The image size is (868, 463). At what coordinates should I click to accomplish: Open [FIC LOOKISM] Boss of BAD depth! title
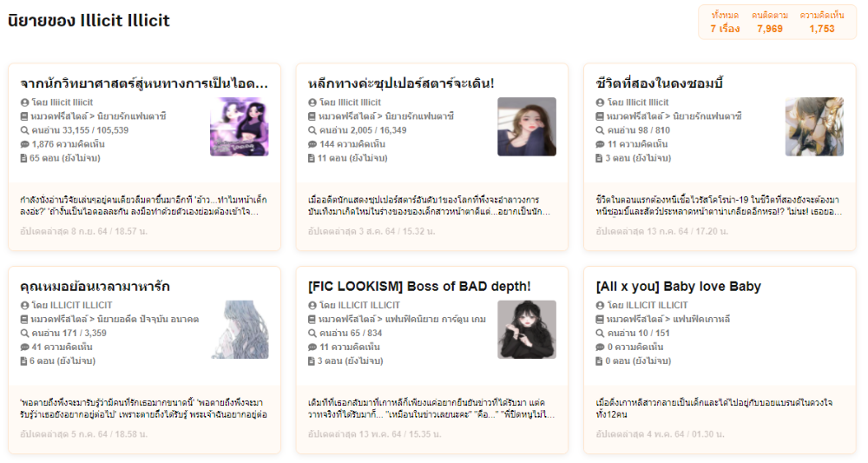click(419, 287)
